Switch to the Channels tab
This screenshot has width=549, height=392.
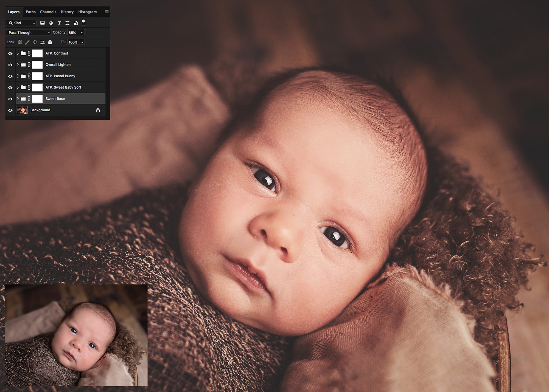coord(48,12)
